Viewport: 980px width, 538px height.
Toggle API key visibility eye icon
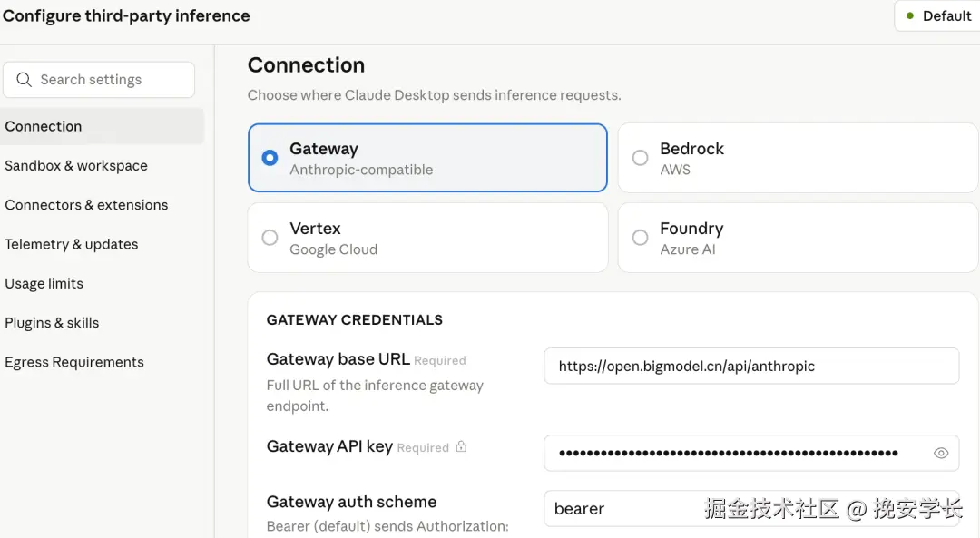(941, 453)
